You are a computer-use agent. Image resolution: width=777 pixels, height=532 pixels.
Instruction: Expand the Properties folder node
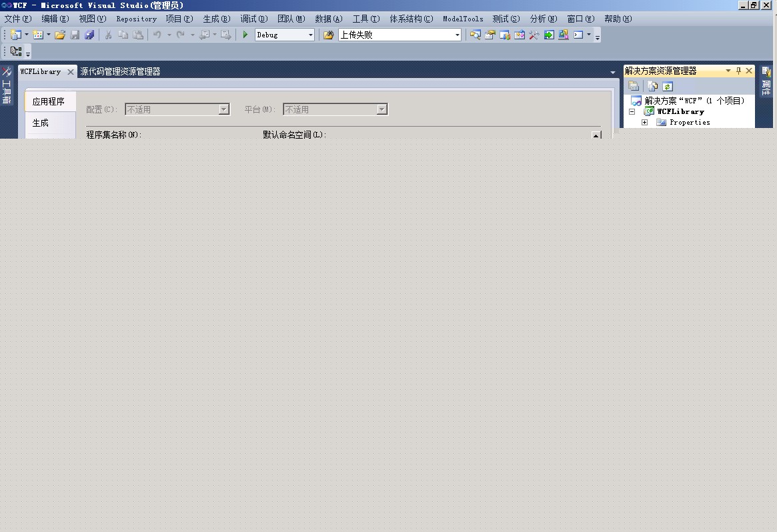[x=644, y=123]
